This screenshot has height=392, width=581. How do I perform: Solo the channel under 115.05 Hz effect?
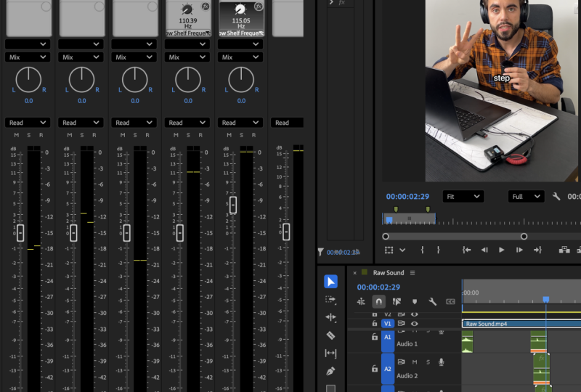tap(242, 135)
